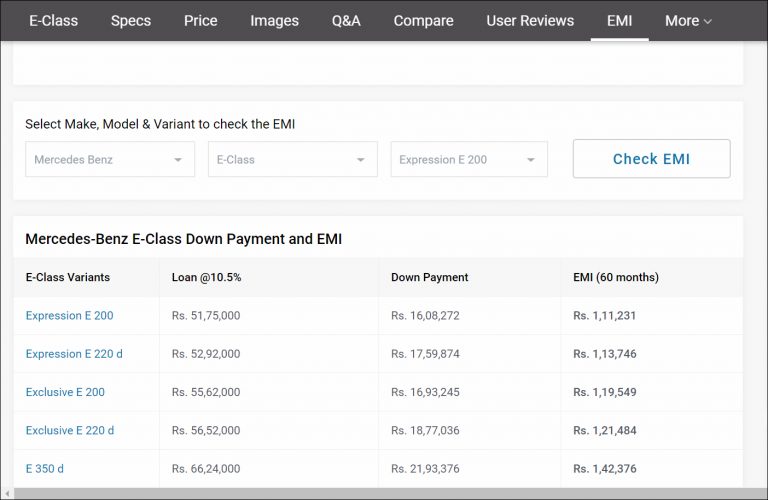Open the Expression E 220 d link
The width and height of the screenshot is (768, 500).
pyautogui.click(x=74, y=354)
